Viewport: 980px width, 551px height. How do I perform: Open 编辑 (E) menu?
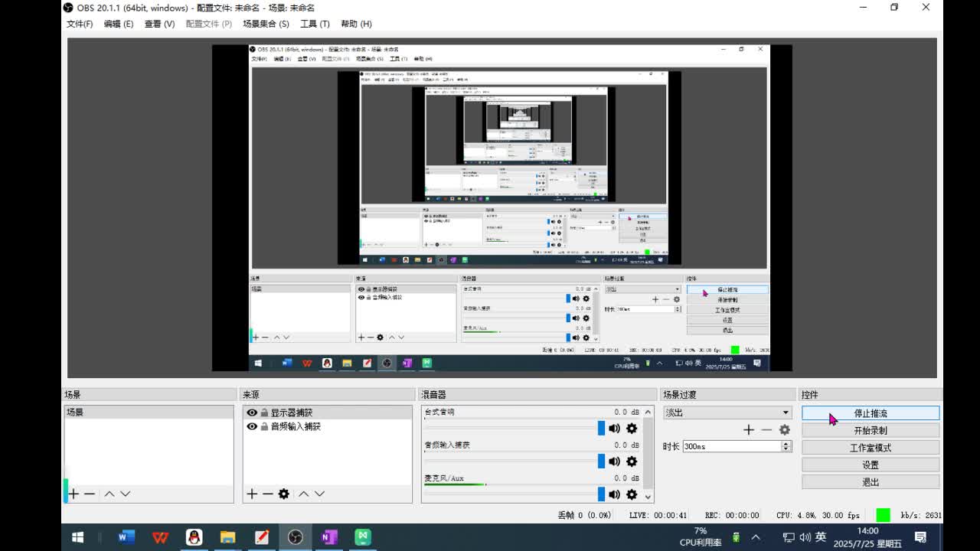tap(119, 24)
